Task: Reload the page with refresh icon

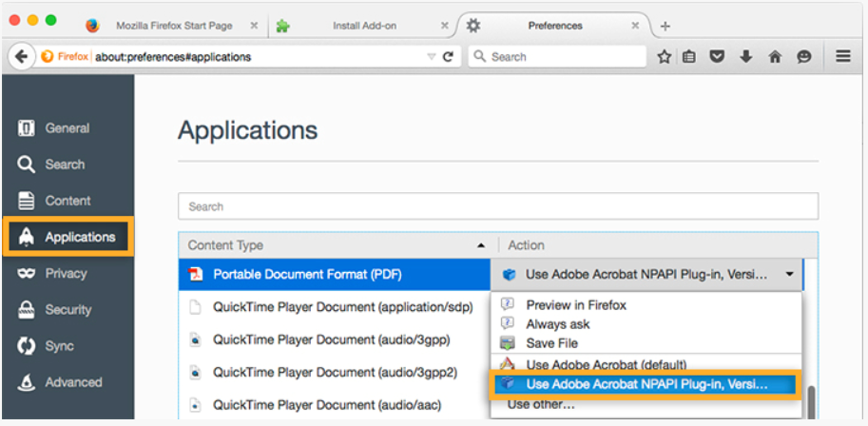Action: 448,57
